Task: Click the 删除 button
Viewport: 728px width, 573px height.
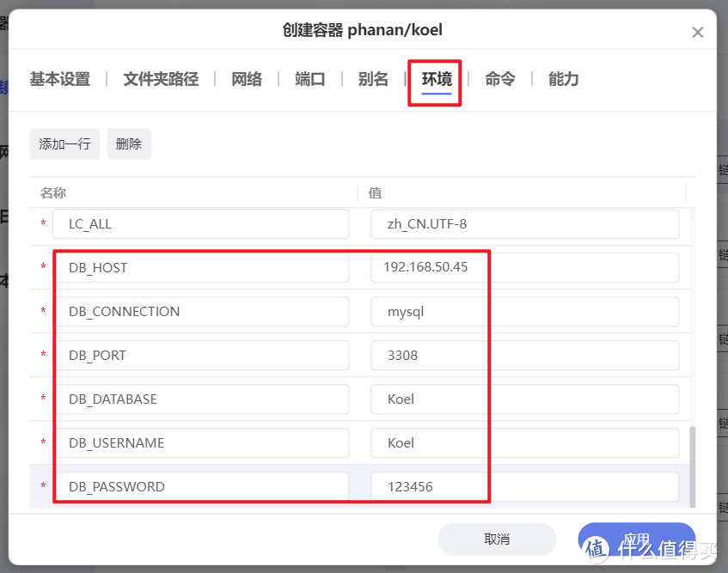Action: click(129, 143)
